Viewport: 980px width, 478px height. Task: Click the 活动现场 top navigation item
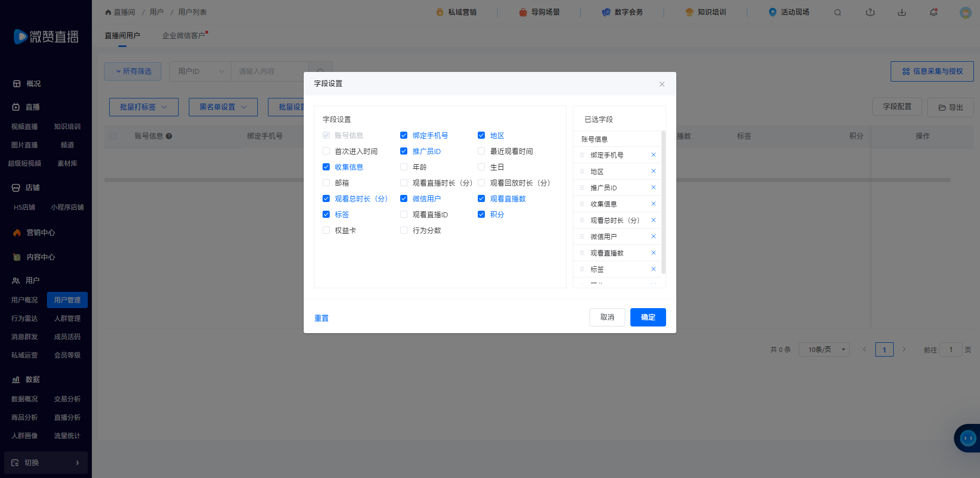click(x=789, y=12)
